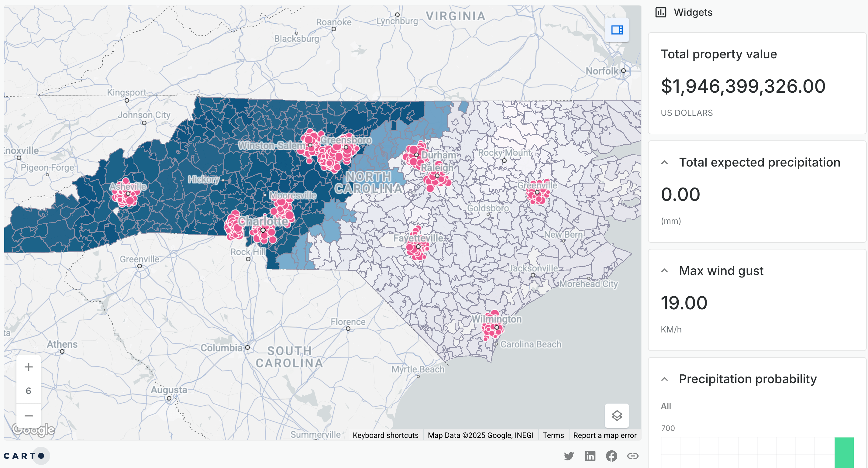Viewport: 868px width, 468px height.
Task: Share the map on LinkedIn
Action: click(x=590, y=456)
